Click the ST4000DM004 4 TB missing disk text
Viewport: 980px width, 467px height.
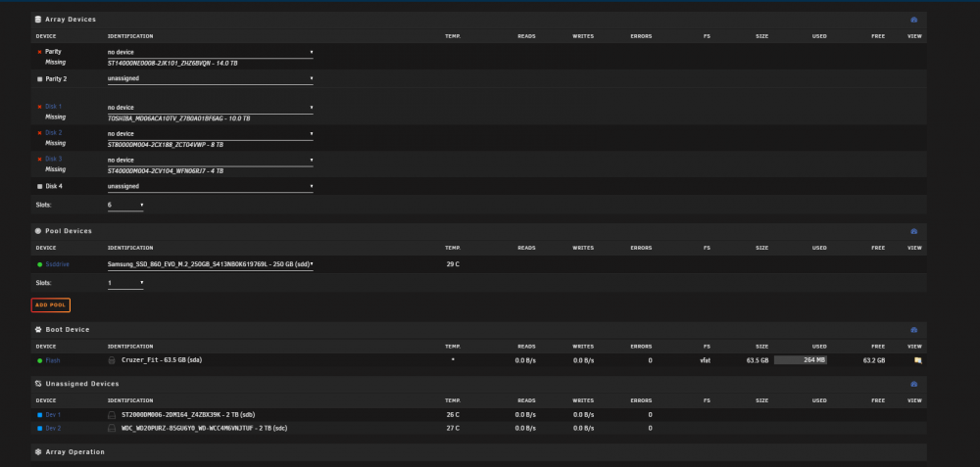[x=166, y=171]
